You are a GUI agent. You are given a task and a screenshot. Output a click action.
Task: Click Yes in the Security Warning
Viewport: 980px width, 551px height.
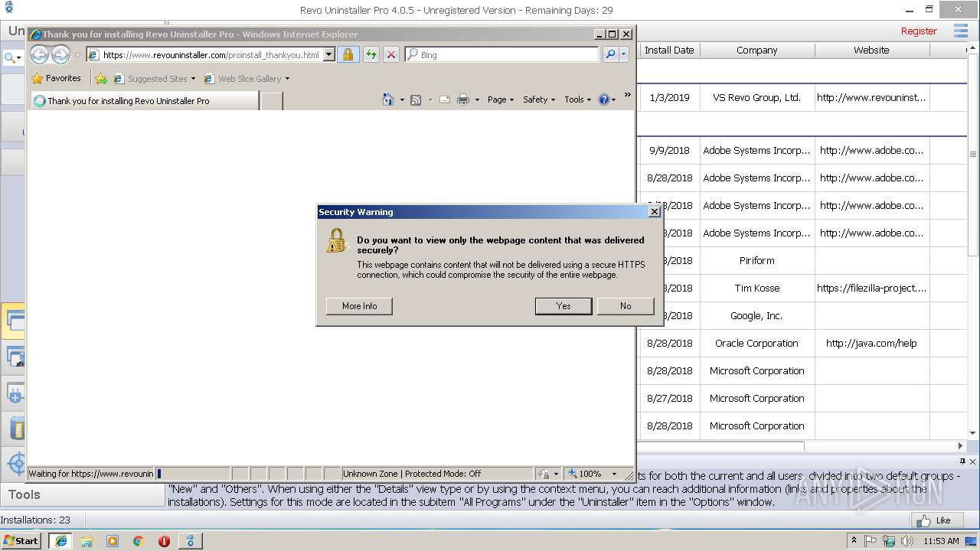[x=563, y=306]
